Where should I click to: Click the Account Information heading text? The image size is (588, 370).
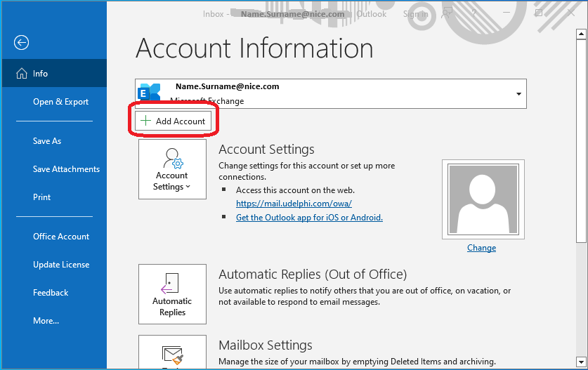254,48
